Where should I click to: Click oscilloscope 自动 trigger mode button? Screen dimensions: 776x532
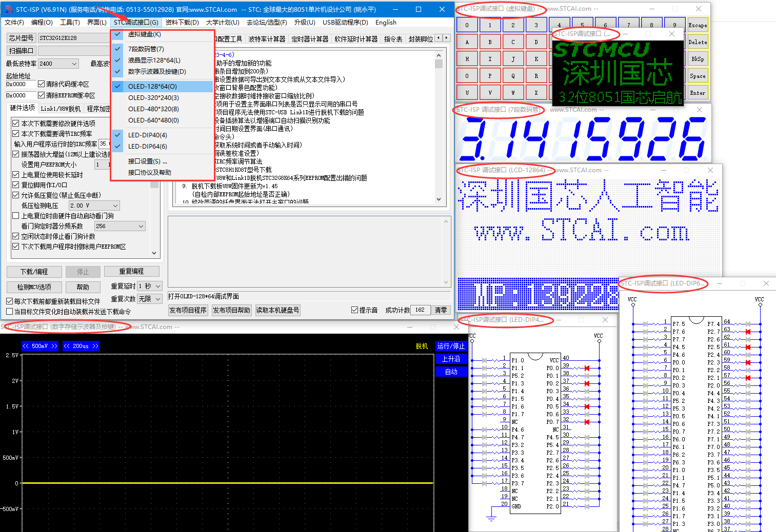pos(451,372)
